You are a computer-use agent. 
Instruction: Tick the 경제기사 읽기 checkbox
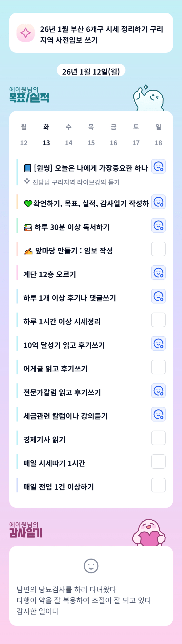(158, 438)
